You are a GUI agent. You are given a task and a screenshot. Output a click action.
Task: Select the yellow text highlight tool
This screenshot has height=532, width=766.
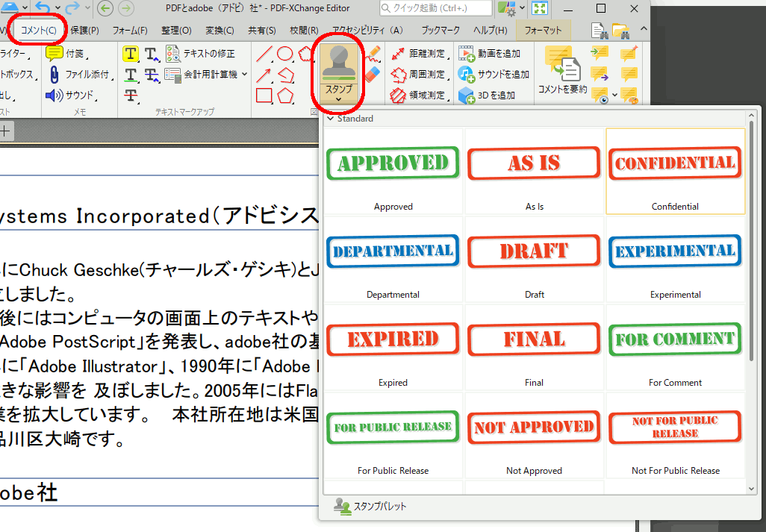tap(130, 54)
